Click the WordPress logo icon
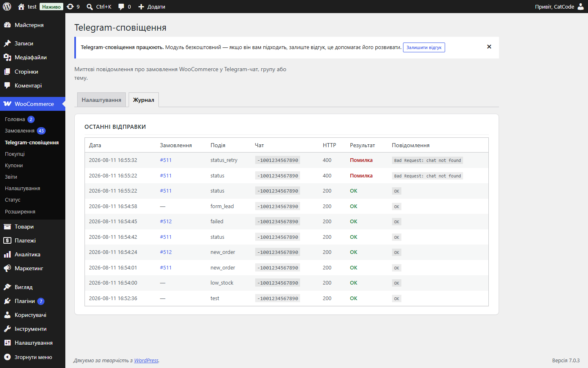Screen dimensions: 588x368 [x=7, y=7]
